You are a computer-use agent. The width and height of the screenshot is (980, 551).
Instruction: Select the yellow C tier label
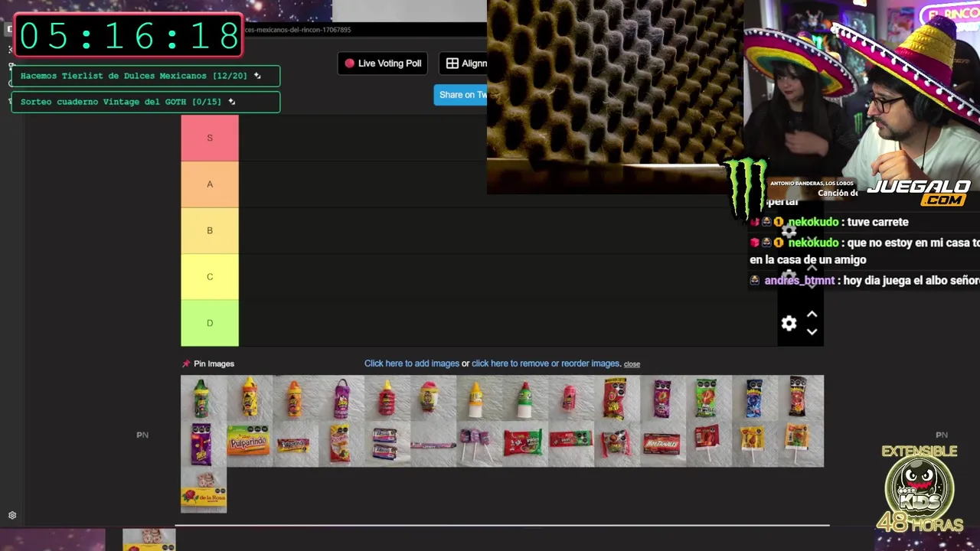(210, 276)
